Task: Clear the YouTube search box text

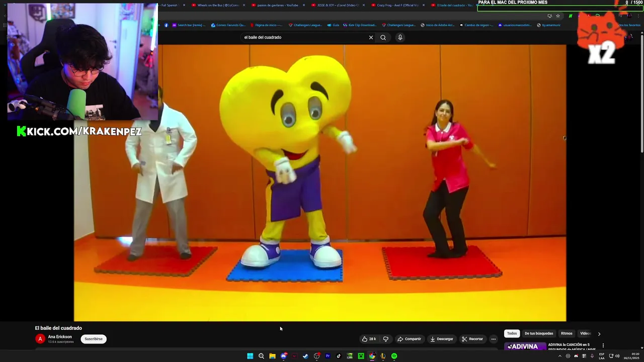Action: point(371,37)
